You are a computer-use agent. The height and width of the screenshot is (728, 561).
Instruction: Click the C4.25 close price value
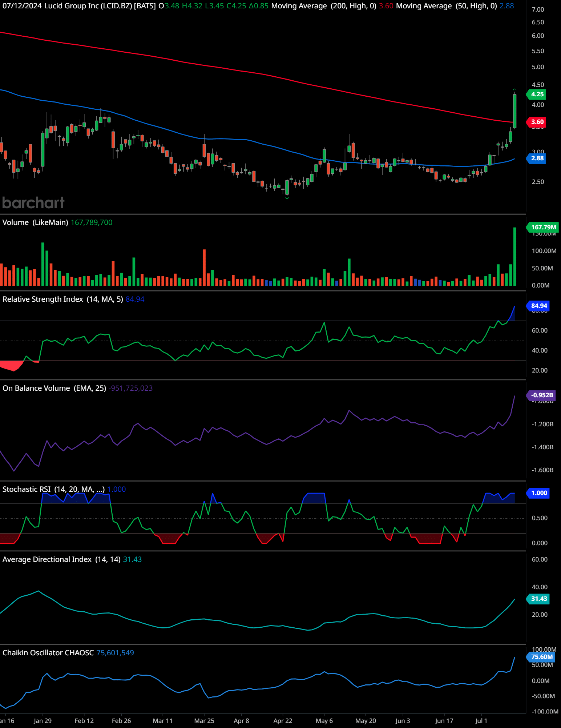pos(236,6)
